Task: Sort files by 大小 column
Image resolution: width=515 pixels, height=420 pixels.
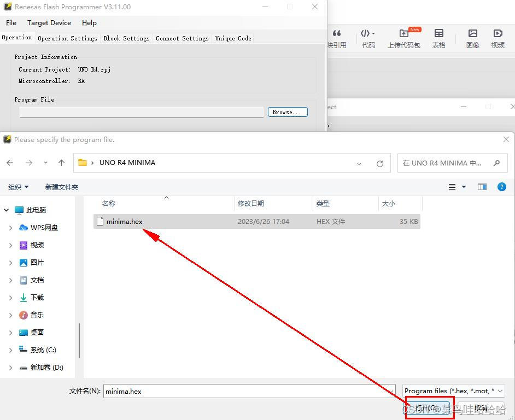Action: 388,203
